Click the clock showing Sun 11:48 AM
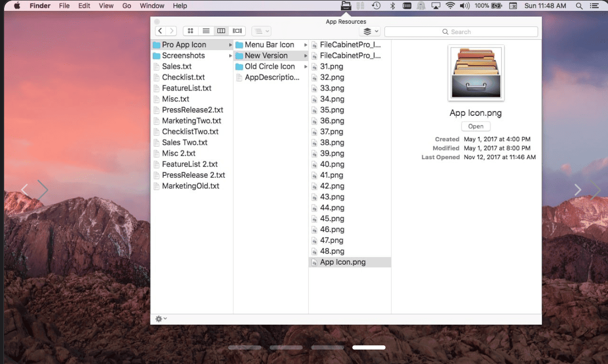Image resolution: width=608 pixels, height=364 pixels. [x=545, y=6]
